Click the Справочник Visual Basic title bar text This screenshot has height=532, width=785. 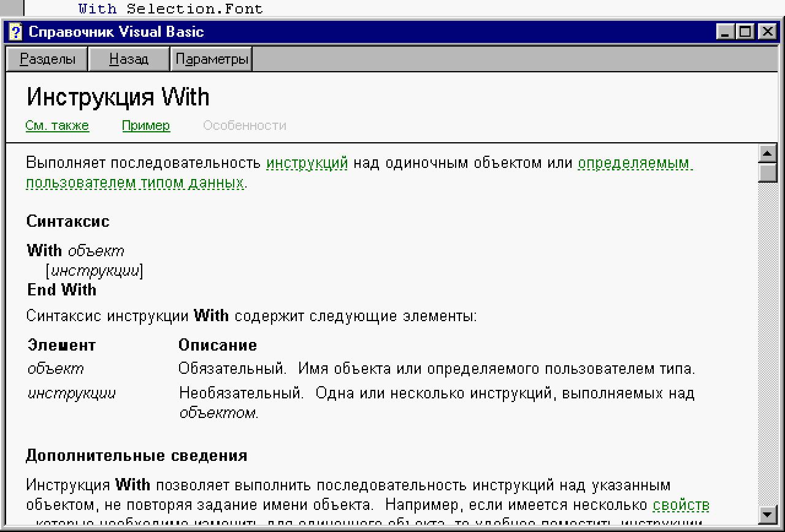pos(117,32)
